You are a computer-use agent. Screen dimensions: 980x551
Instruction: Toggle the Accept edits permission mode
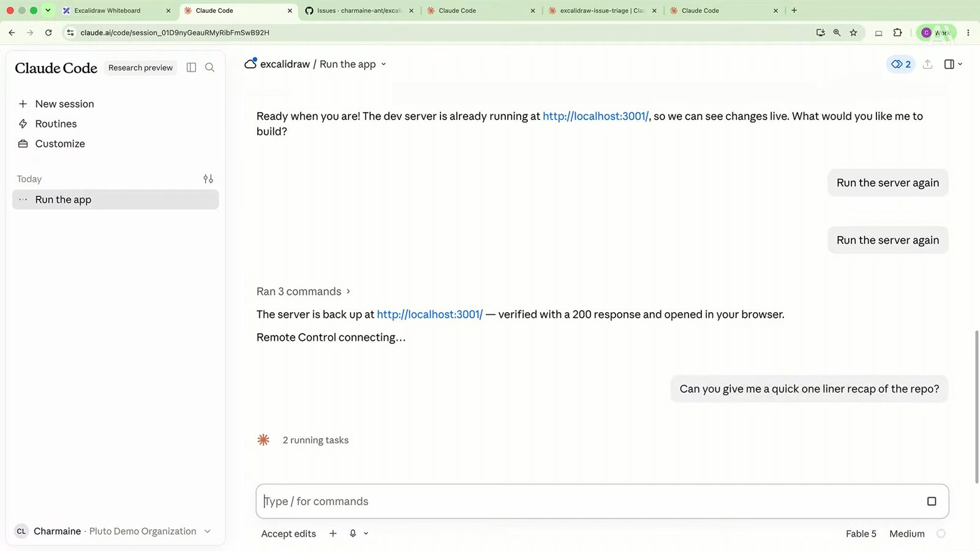(288, 534)
